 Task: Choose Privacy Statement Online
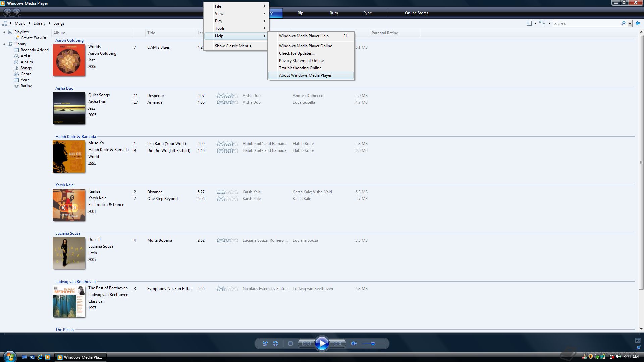311,61
